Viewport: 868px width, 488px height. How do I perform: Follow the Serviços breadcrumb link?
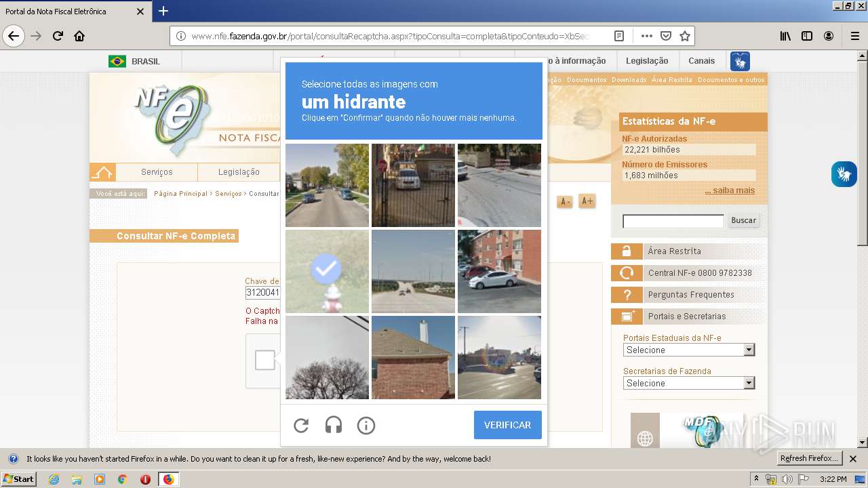(229, 194)
